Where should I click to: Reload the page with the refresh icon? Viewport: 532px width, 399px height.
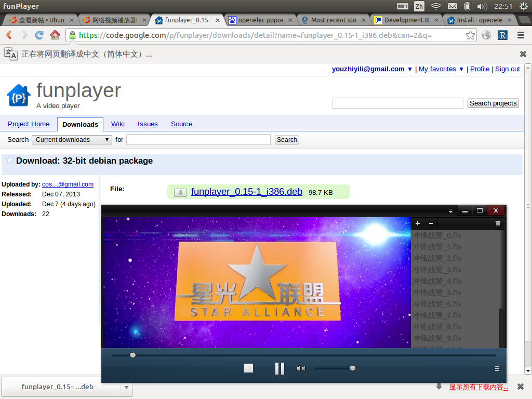click(39, 35)
